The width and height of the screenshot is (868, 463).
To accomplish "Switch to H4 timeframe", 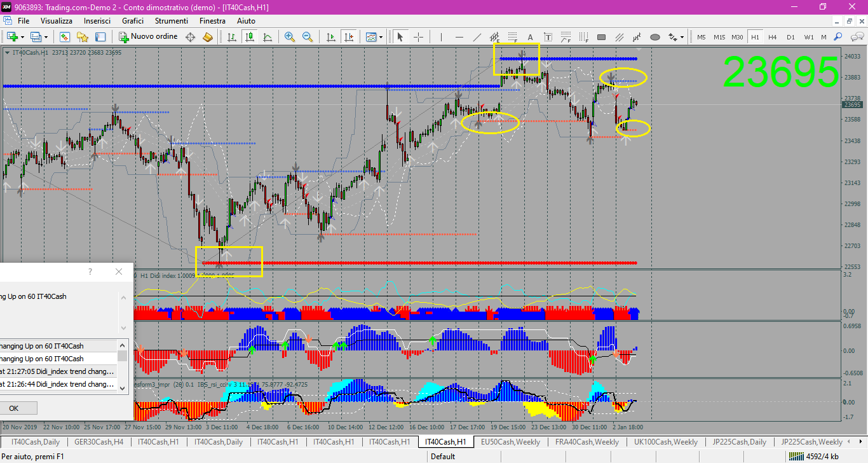I will click(x=773, y=37).
